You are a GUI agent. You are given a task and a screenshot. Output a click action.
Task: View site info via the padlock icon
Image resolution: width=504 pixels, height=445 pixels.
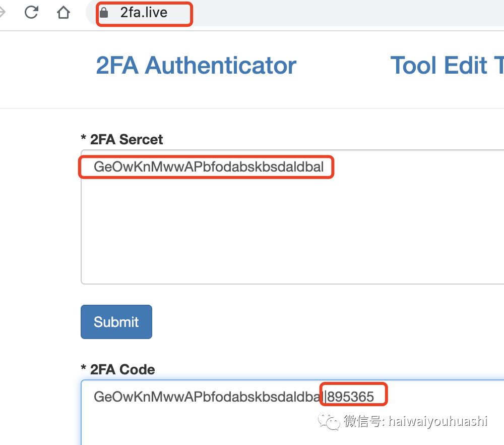(x=103, y=13)
